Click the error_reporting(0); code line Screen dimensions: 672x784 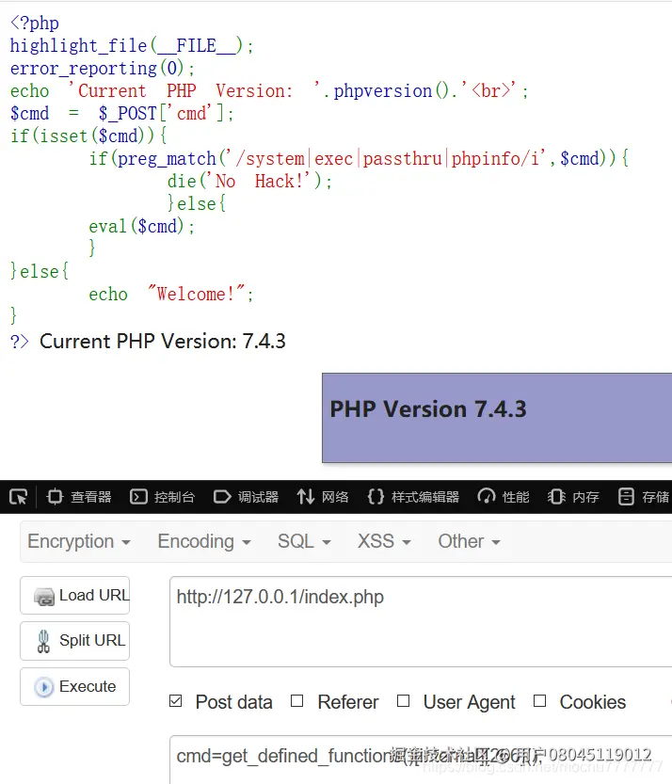[103, 69]
